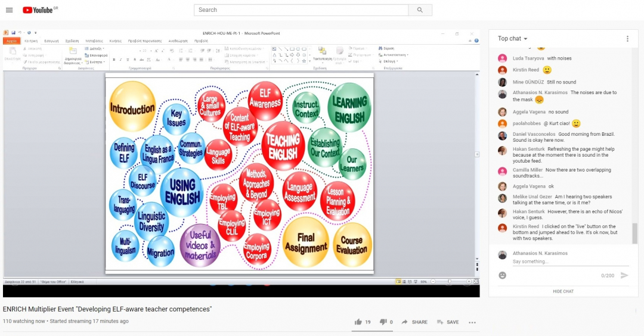Click the live chat scrollbar
Screen dimensions: 644x336
[x=634, y=232]
